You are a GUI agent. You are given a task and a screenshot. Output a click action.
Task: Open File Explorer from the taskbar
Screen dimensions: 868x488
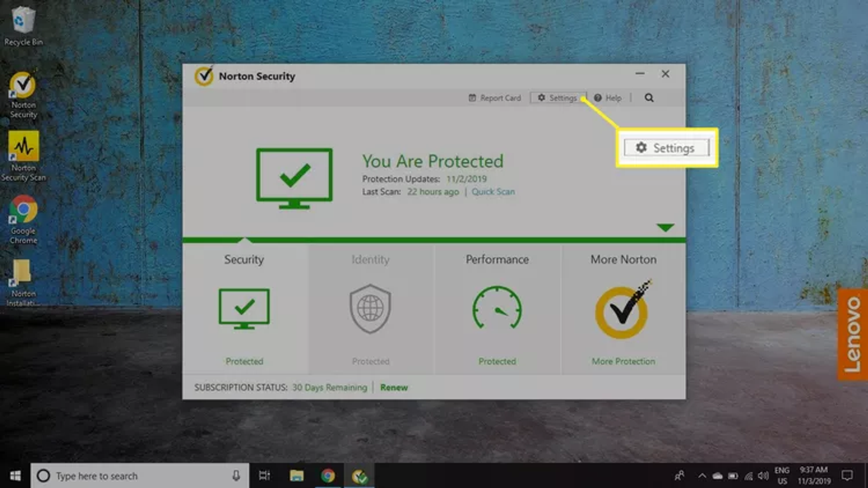[x=296, y=476]
